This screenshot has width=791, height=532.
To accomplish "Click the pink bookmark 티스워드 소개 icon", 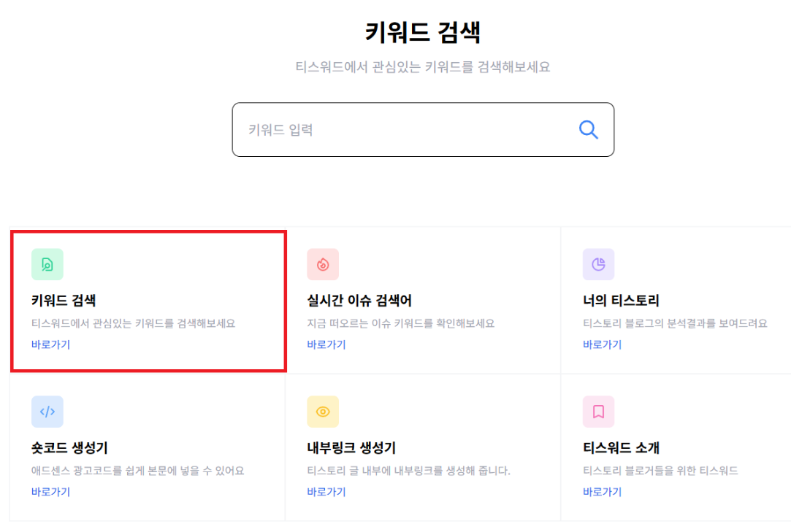I will tap(598, 412).
